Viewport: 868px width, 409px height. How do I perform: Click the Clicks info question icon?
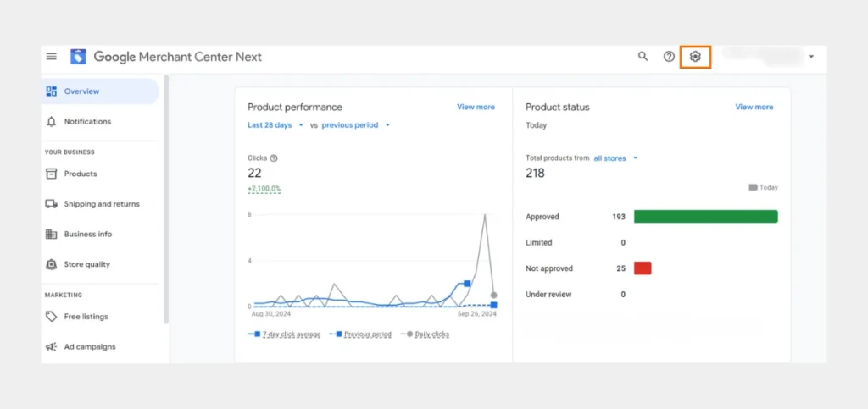(x=274, y=158)
